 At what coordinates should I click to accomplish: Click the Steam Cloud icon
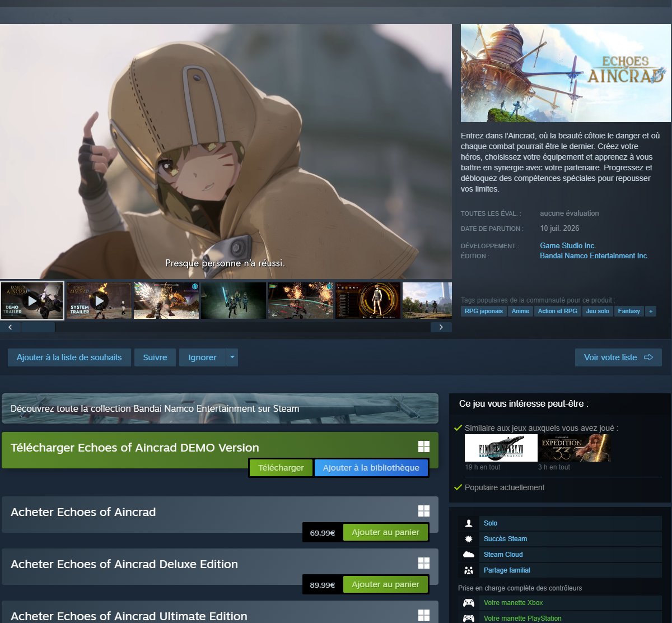[x=468, y=555]
